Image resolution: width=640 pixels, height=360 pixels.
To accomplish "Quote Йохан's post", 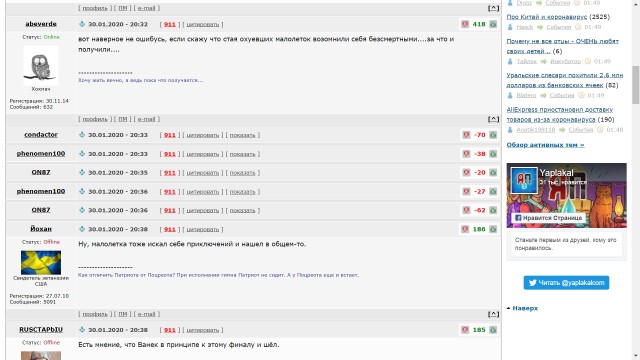I will 203,229.
